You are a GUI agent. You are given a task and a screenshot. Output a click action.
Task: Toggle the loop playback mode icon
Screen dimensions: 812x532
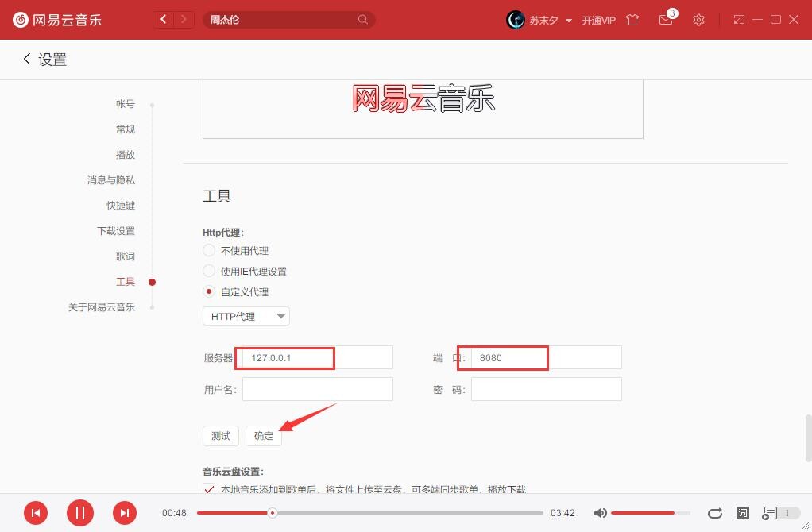(715, 513)
